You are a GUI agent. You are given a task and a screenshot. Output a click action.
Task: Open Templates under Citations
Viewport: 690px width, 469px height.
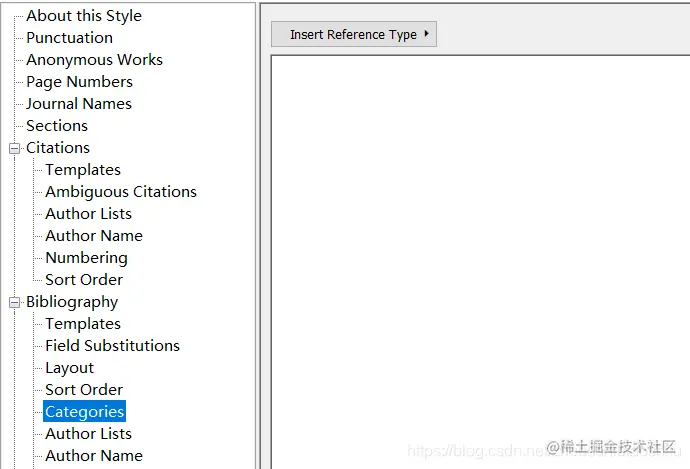pos(83,170)
